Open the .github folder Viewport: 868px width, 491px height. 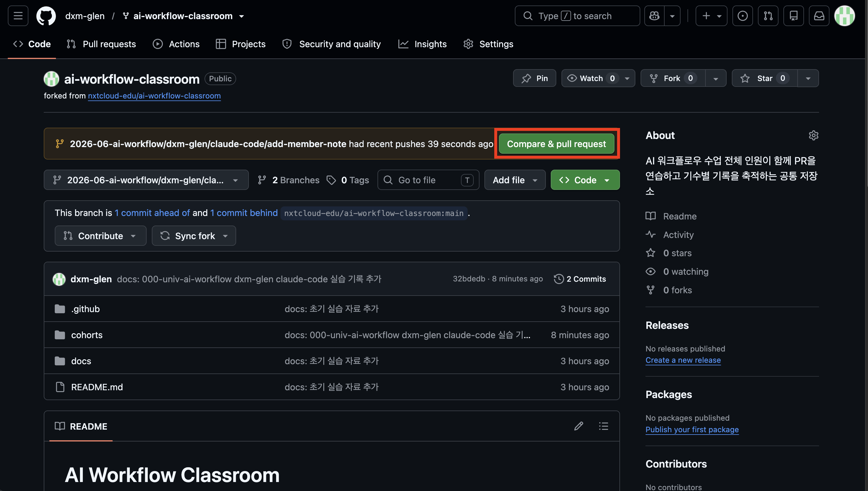click(85, 309)
